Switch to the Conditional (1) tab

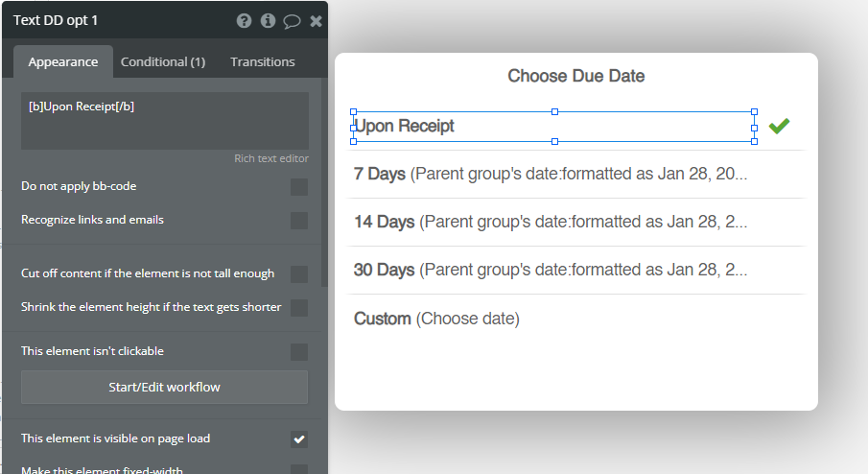coord(163,62)
